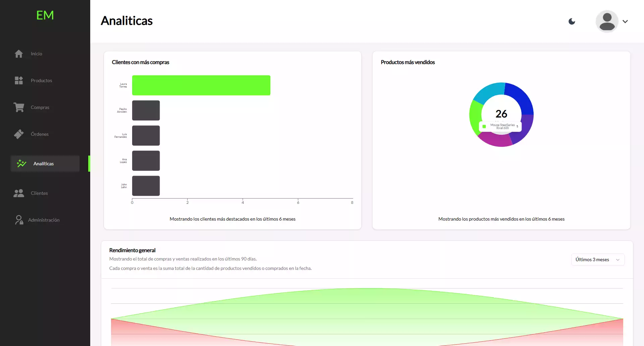Image resolution: width=644 pixels, height=346 pixels.
Task: Highlight the Mouse SteelSeries Rival 600 legend marker
Action: coord(484,126)
